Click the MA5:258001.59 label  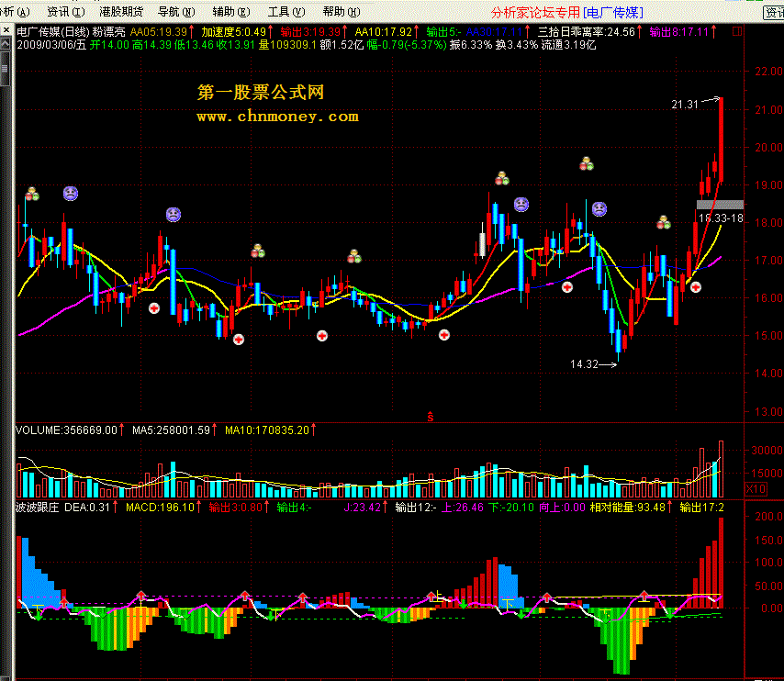point(171,430)
